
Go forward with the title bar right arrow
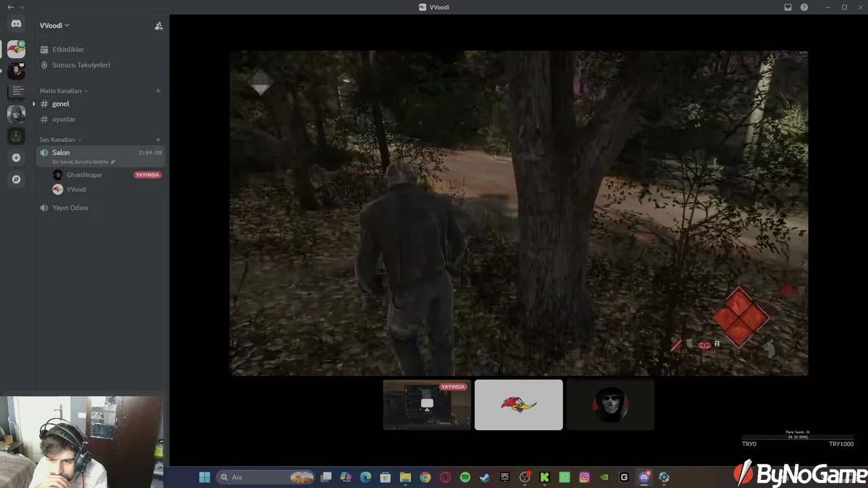(22, 7)
